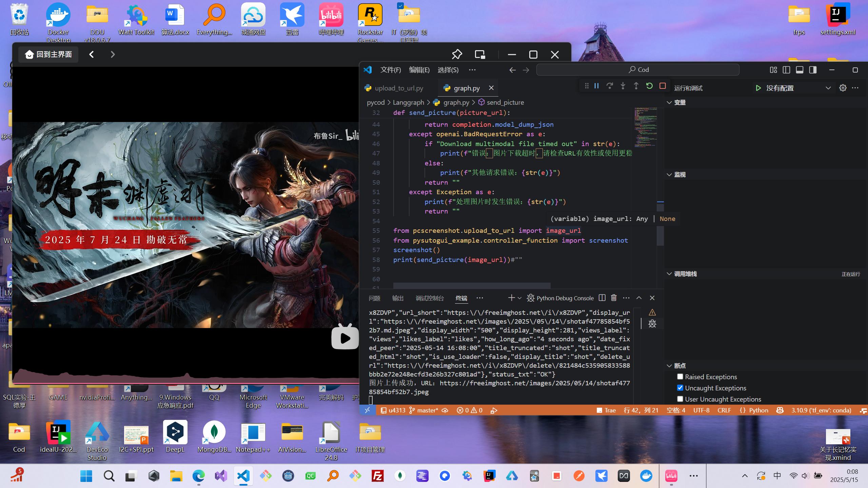The image size is (868, 488).
Task: Click the Step Over debug icon
Action: click(x=610, y=86)
